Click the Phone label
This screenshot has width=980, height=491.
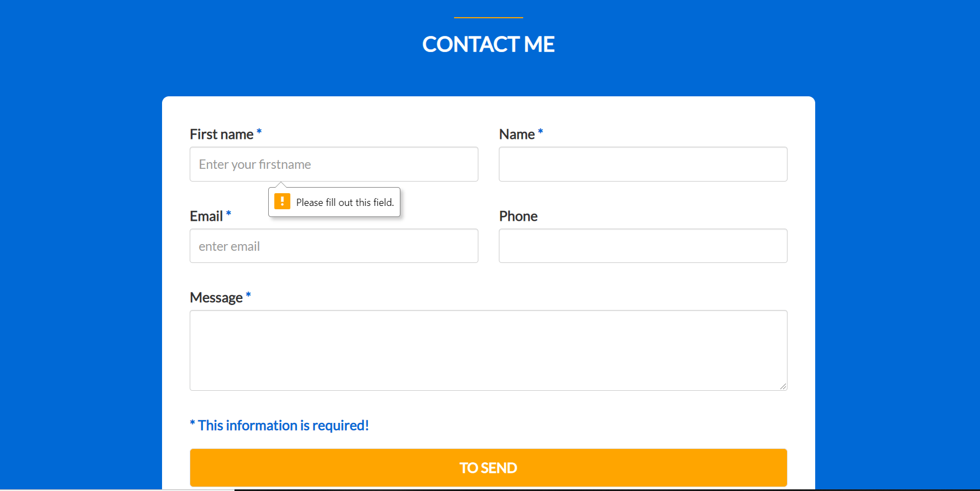click(518, 216)
